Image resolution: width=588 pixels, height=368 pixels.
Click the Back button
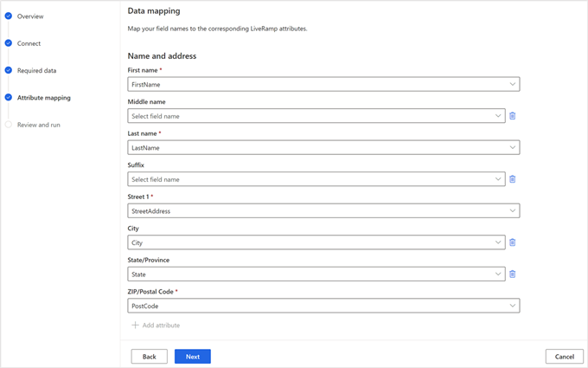(x=150, y=357)
